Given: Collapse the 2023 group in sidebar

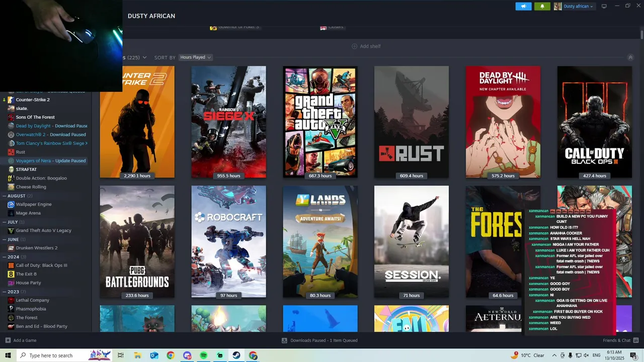Looking at the screenshot, I should tap(5, 292).
